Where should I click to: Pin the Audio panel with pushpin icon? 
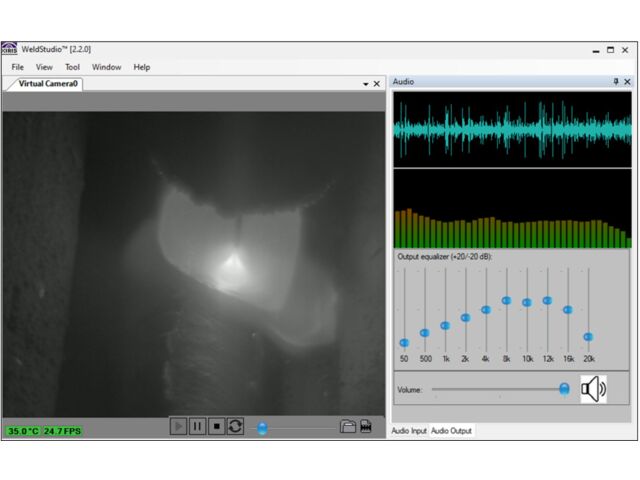point(615,82)
